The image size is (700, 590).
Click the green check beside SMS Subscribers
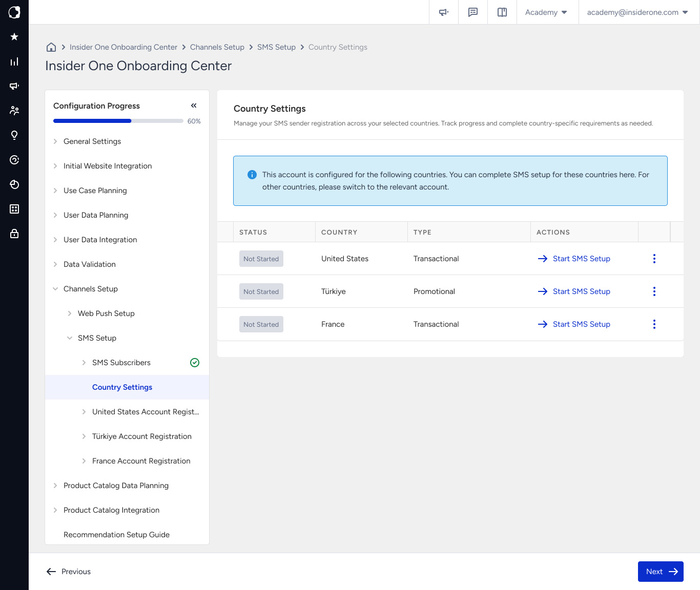point(195,363)
